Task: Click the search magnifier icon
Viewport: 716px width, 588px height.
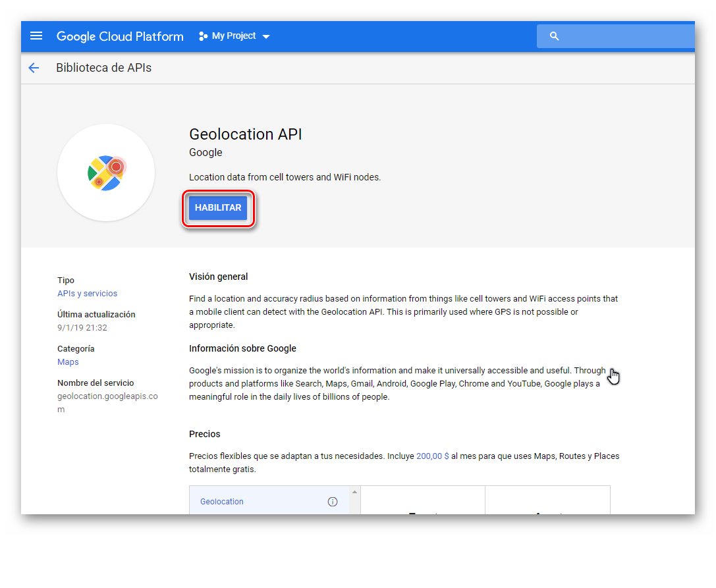Action: (555, 36)
